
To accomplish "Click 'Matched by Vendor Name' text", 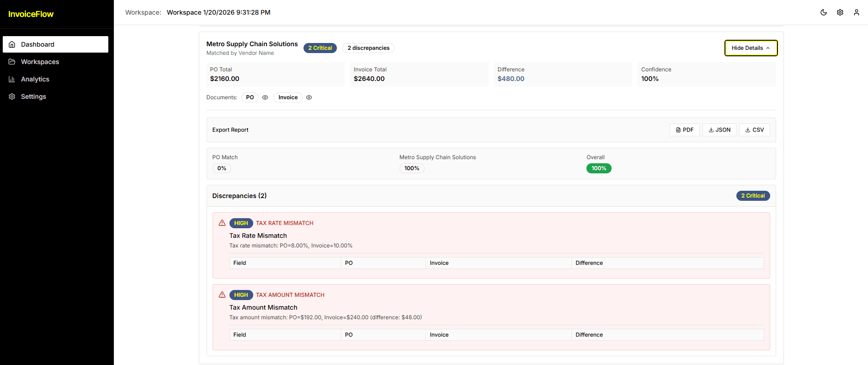I will [240, 53].
